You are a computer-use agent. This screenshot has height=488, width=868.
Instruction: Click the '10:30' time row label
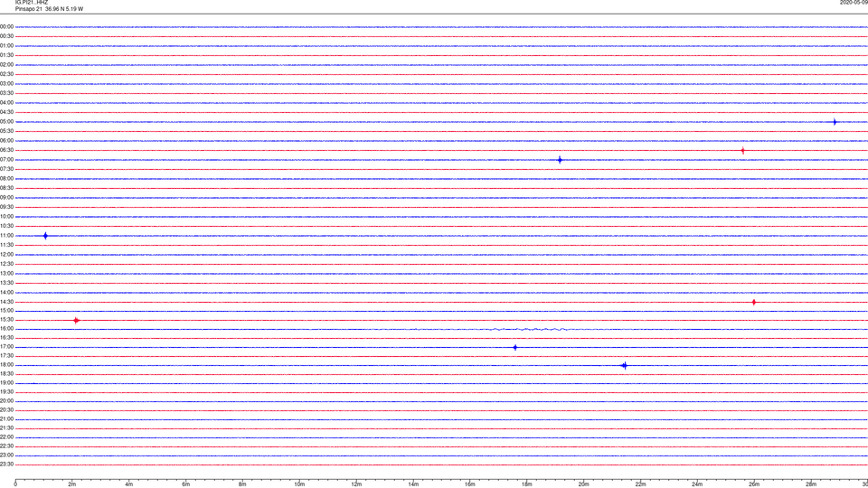tap(6, 226)
